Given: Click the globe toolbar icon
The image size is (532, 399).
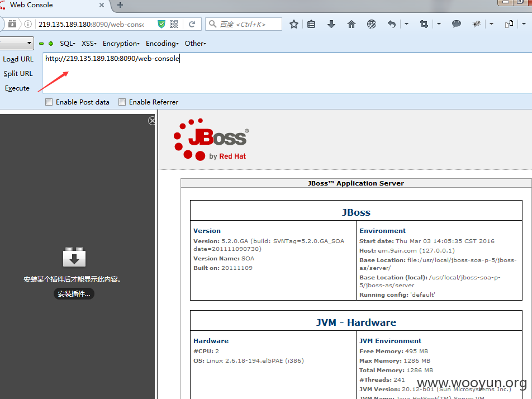Looking at the screenshot, I should pyautogui.click(x=372, y=24).
